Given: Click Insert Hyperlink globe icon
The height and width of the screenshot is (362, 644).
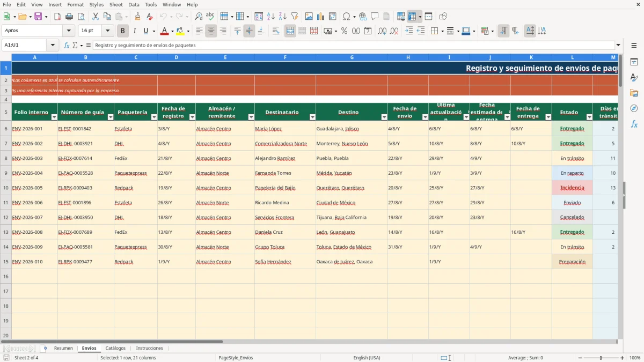Looking at the screenshot, I should (x=363, y=17).
